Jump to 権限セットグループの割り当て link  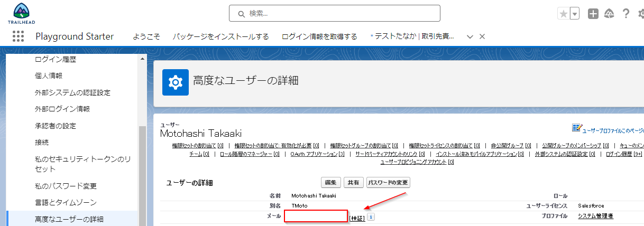[364, 146]
